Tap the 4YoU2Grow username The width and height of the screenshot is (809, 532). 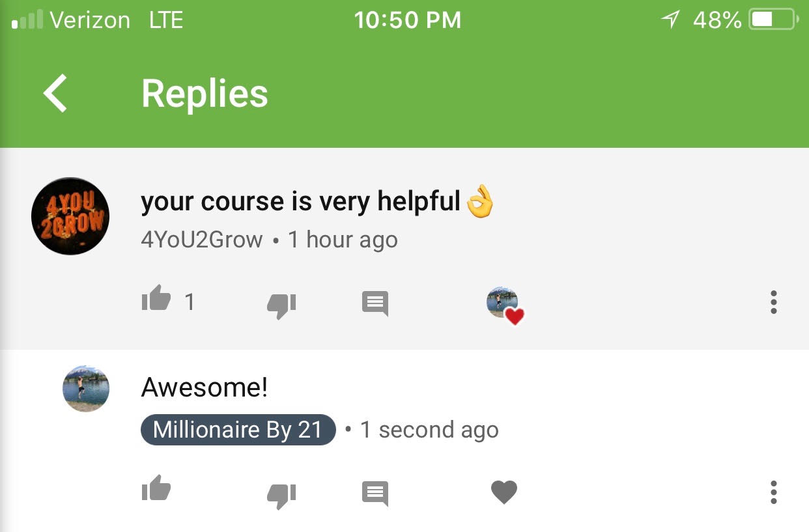pyautogui.click(x=202, y=240)
